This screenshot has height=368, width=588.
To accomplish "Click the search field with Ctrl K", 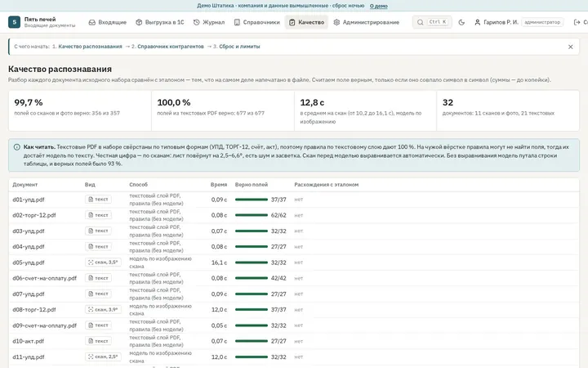I will click(x=432, y=22).
